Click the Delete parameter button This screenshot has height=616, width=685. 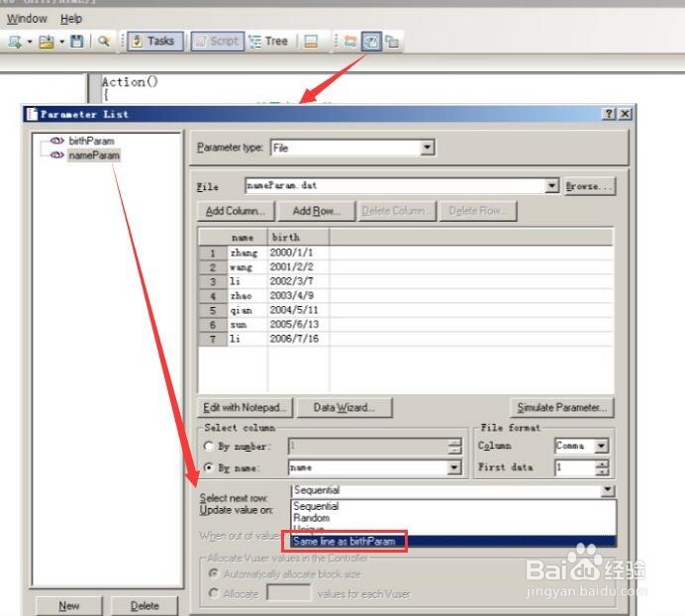coord(145,606)
